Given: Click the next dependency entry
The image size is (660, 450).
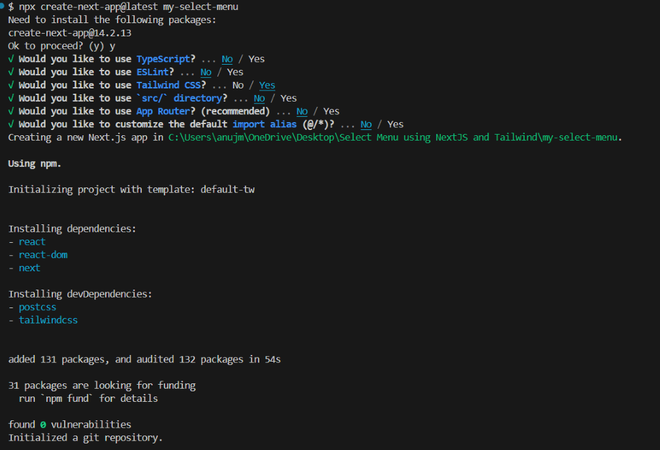Looking at the screenshot, I should pos(31,268).
